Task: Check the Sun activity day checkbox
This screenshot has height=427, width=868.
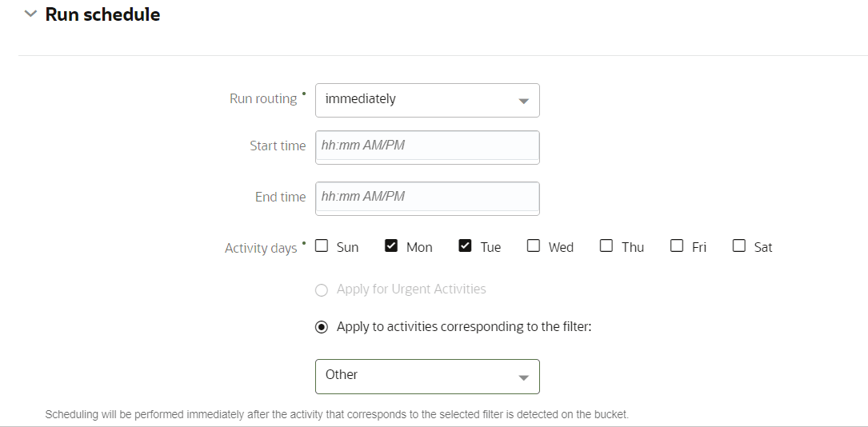Action: point(322,245)
